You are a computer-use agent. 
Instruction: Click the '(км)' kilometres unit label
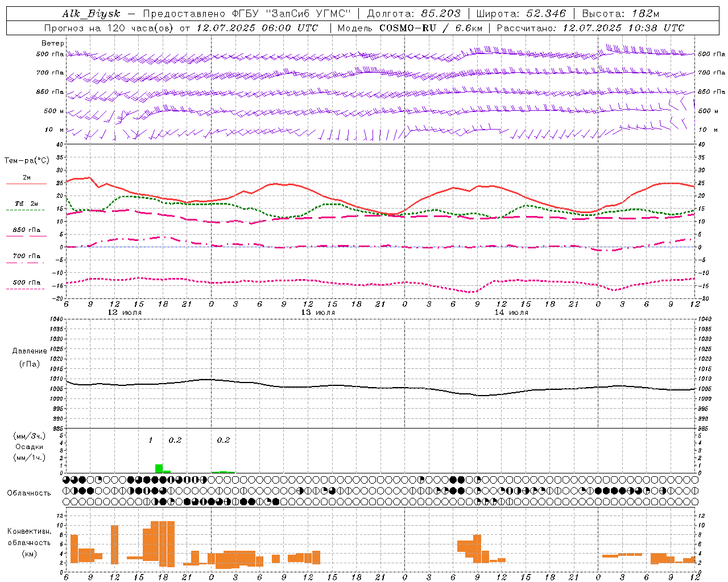30,554
